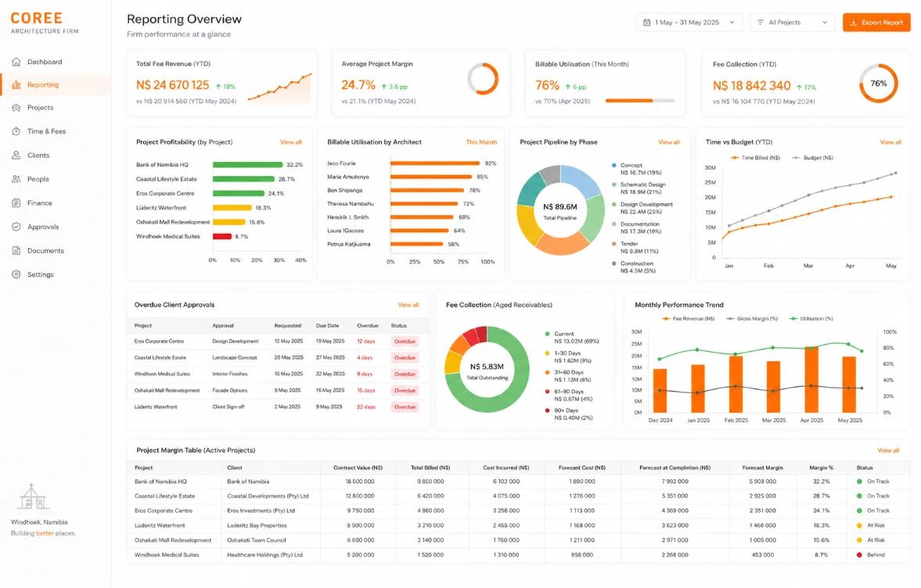This screenshot has height=588, width=921.
Task: Expand the All Projects filter dropdown
Action: click(793, 23)
